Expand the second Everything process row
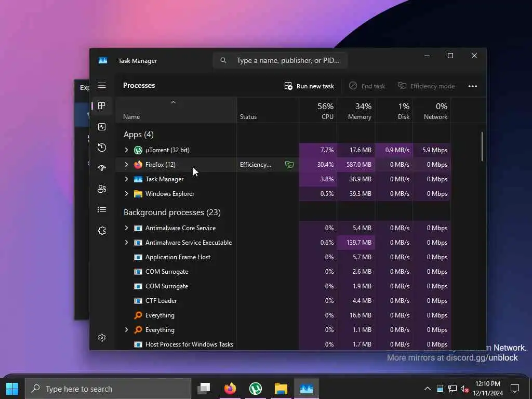532x399 pixels. (127, 330)
